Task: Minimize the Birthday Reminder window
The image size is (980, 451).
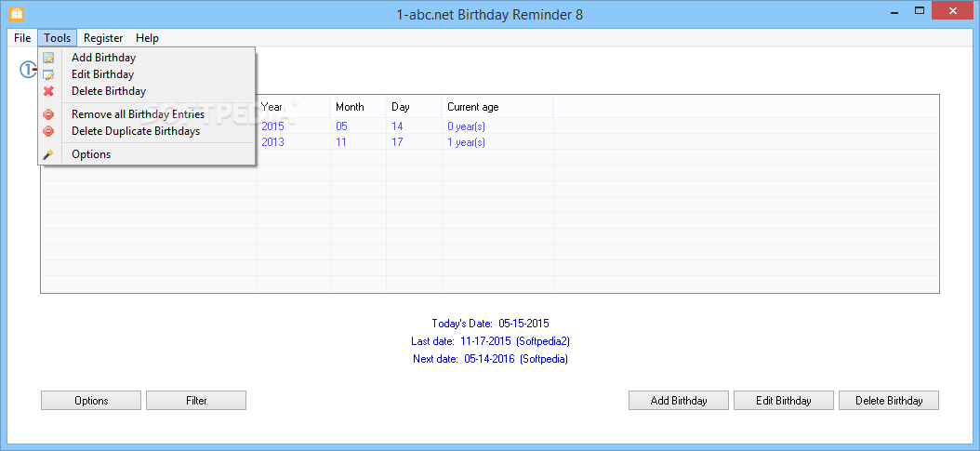Action: coord(894,11)
